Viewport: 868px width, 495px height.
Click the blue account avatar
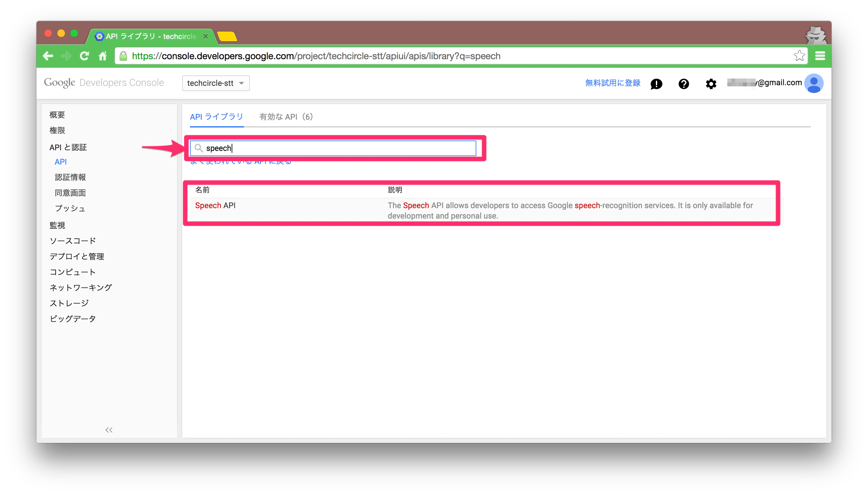pyautogui.click(x=814, y=83)
